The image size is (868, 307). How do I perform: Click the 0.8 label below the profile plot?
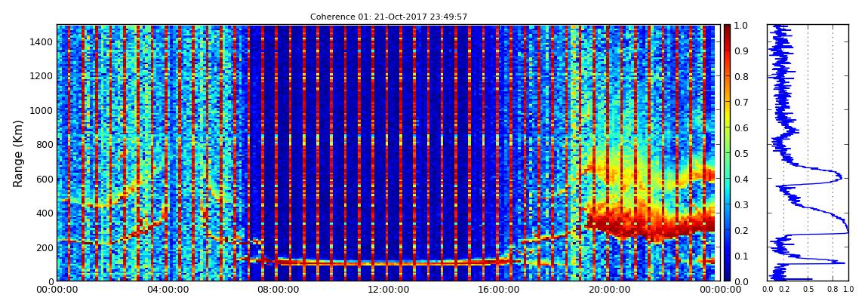click(833, 290)
